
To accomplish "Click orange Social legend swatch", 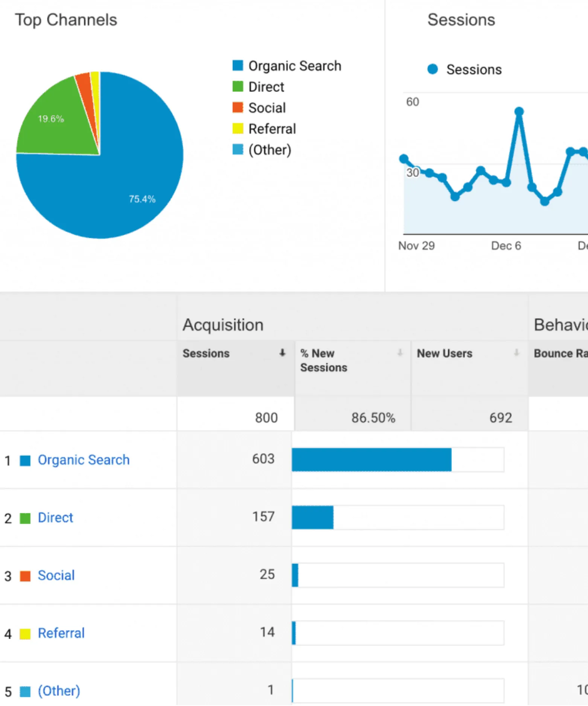I will [x=238, y=108].
